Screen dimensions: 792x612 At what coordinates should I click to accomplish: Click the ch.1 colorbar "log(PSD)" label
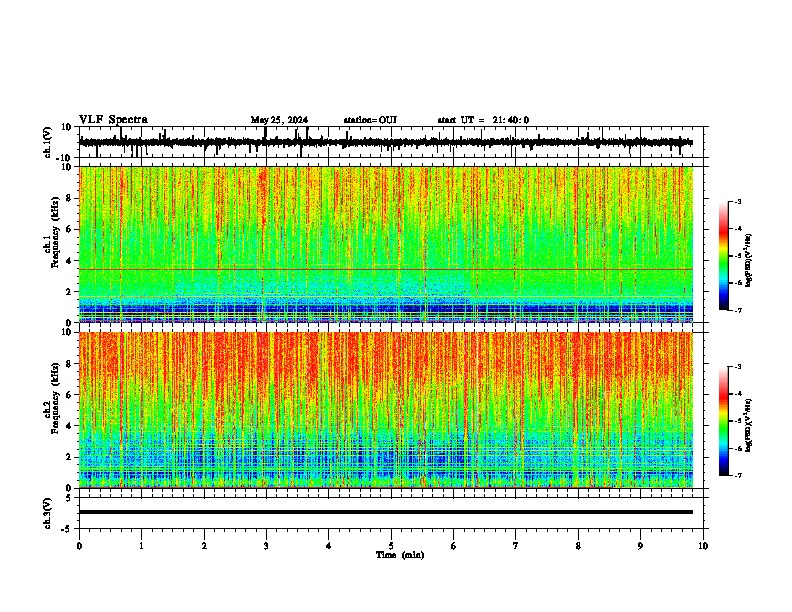[748, 261]
